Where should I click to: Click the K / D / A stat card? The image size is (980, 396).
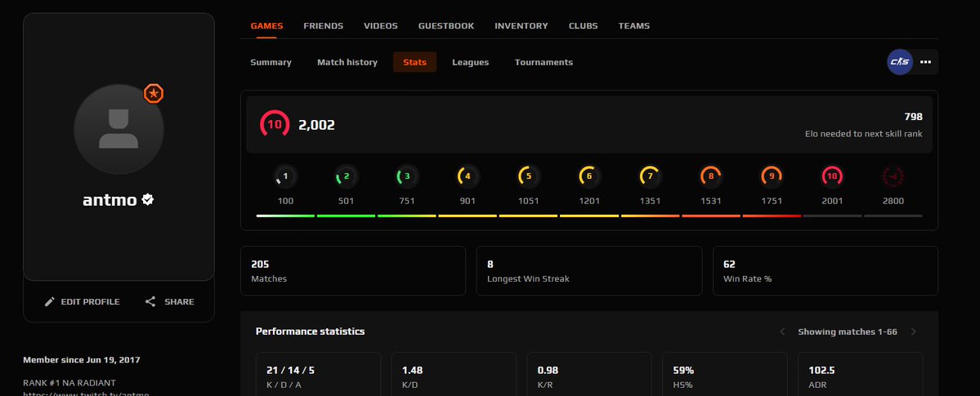[318, 374]
